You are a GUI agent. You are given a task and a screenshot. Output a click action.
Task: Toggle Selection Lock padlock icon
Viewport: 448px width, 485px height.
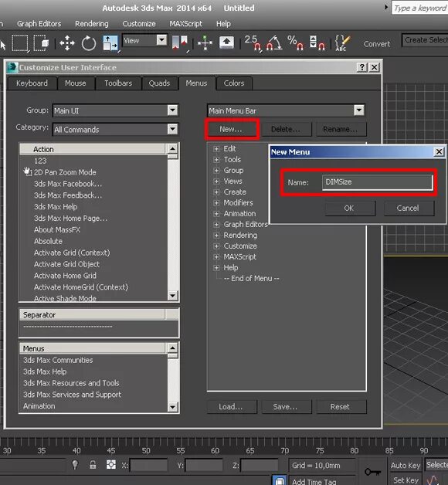pyautogui.click(x=93, y=465)
